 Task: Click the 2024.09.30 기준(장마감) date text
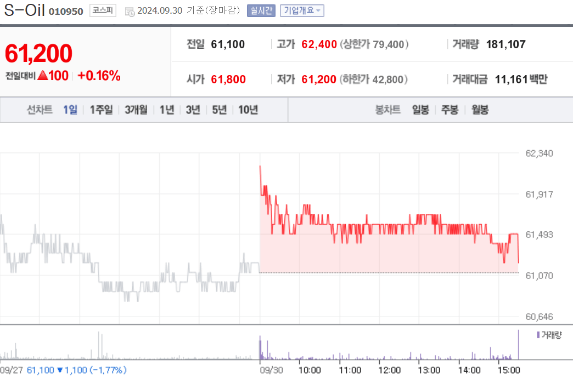(x=189, y=10)
